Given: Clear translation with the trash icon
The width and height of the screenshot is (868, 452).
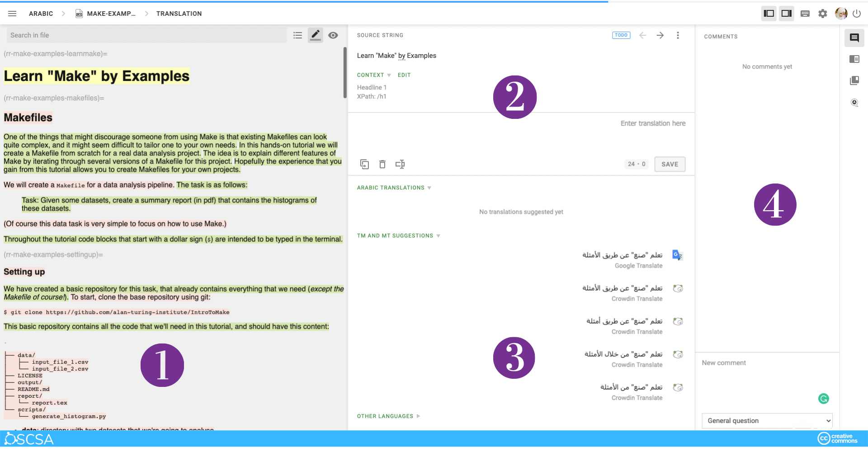Looking at the screenshot, I should coord(382,164).
